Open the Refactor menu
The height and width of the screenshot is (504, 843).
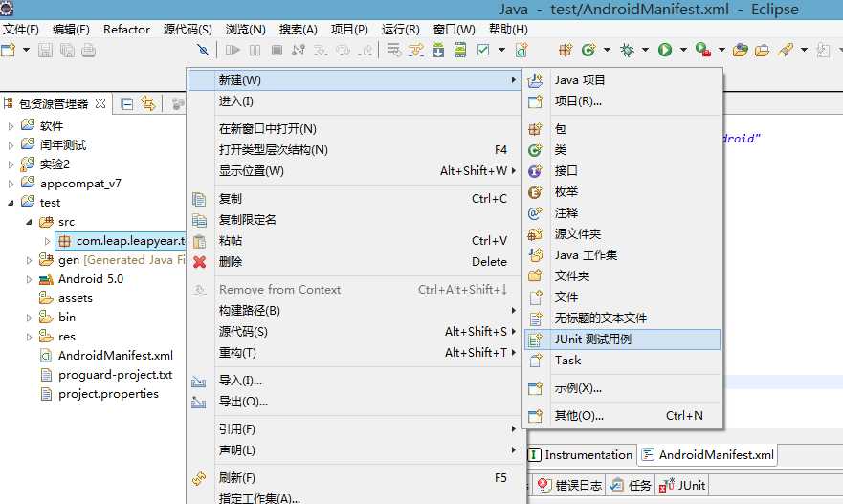126,29
